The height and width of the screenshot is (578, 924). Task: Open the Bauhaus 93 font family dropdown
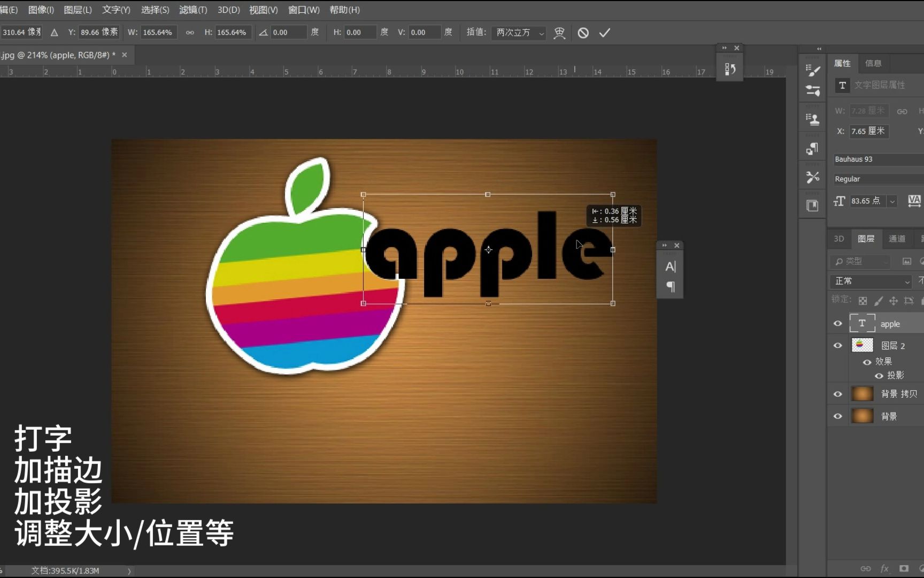point(878,159)
